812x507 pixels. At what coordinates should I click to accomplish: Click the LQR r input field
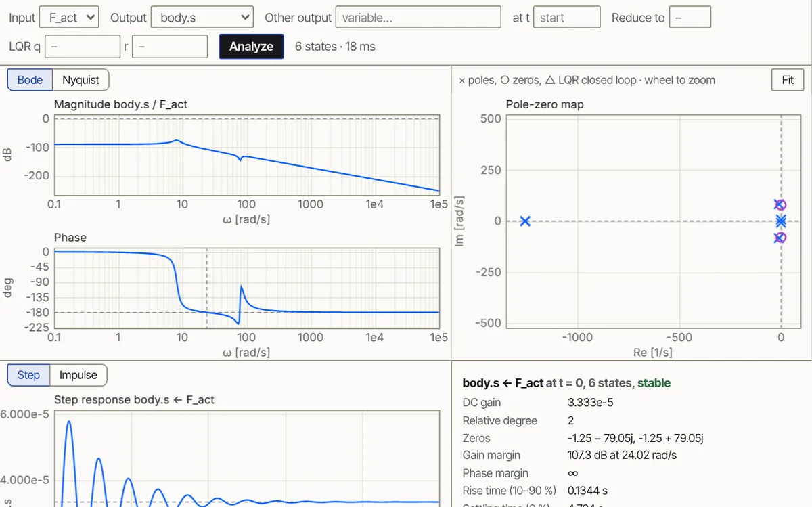(x=170, y=47)
